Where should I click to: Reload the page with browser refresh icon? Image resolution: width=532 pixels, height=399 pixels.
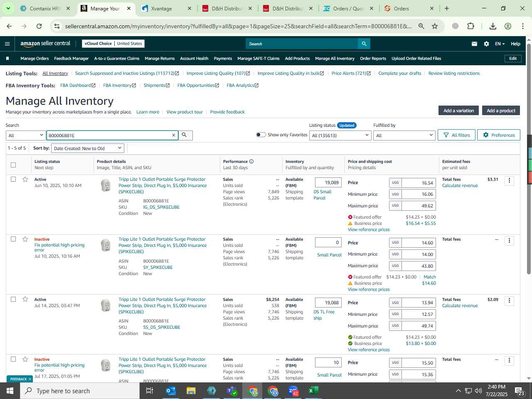click(39, 26)
